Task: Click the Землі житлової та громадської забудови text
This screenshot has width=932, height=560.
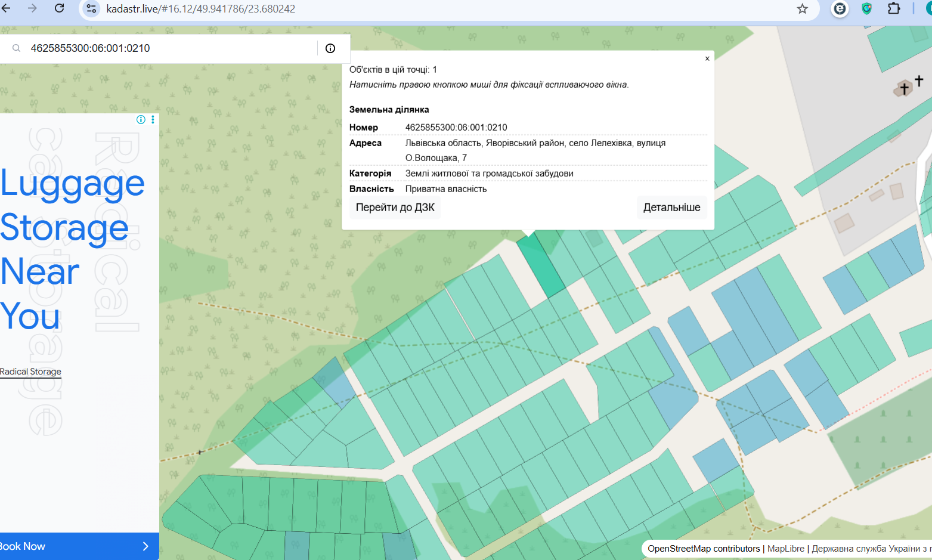Action: click(x=489, y=174)
